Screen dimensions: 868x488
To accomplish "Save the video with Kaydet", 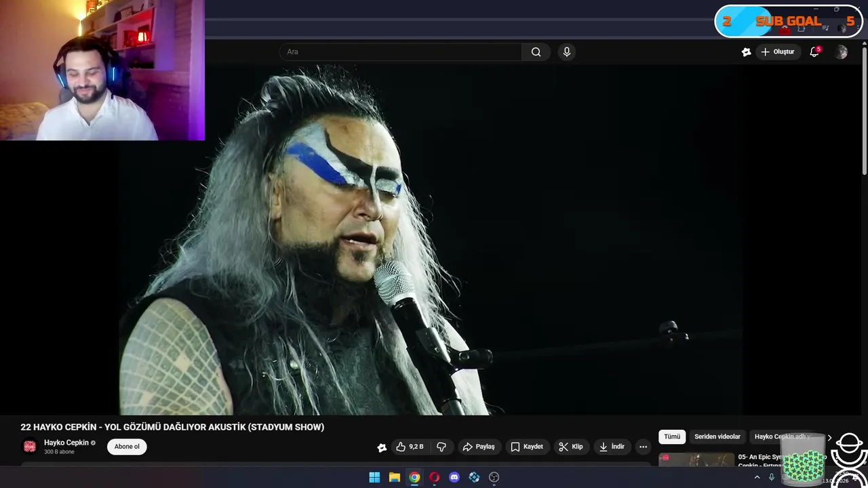I will 527,447.
